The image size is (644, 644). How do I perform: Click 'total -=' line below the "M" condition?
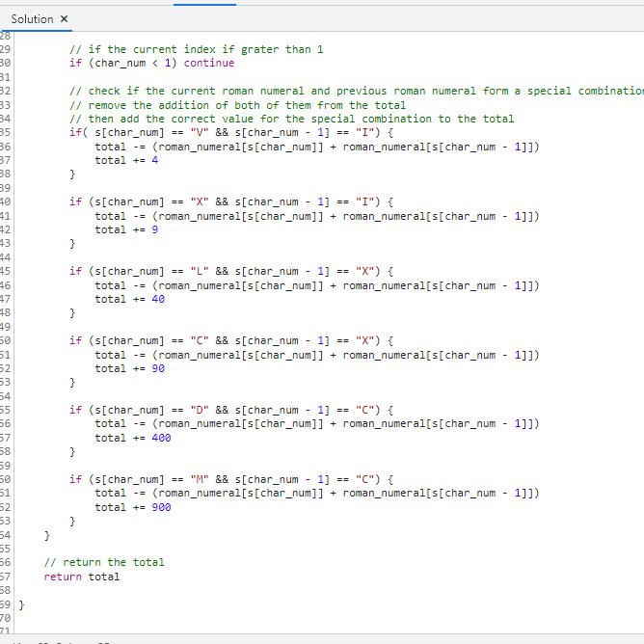(x=317, y=494)
